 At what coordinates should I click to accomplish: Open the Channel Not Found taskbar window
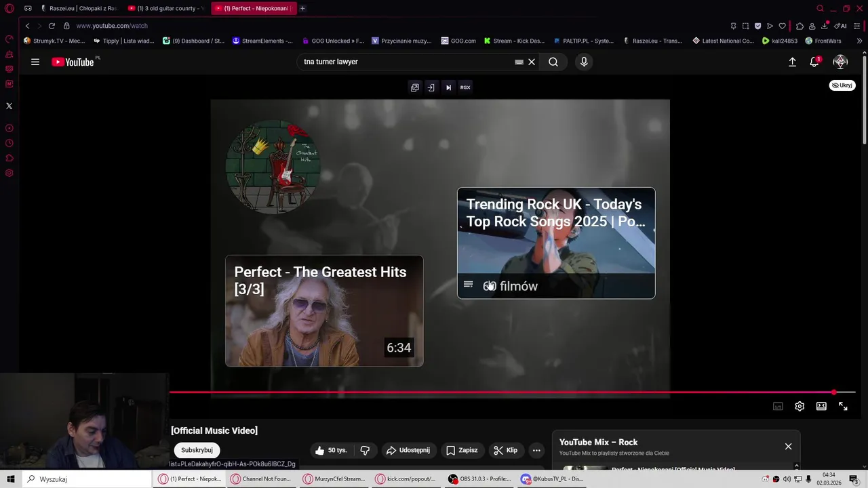coord(261,479)
